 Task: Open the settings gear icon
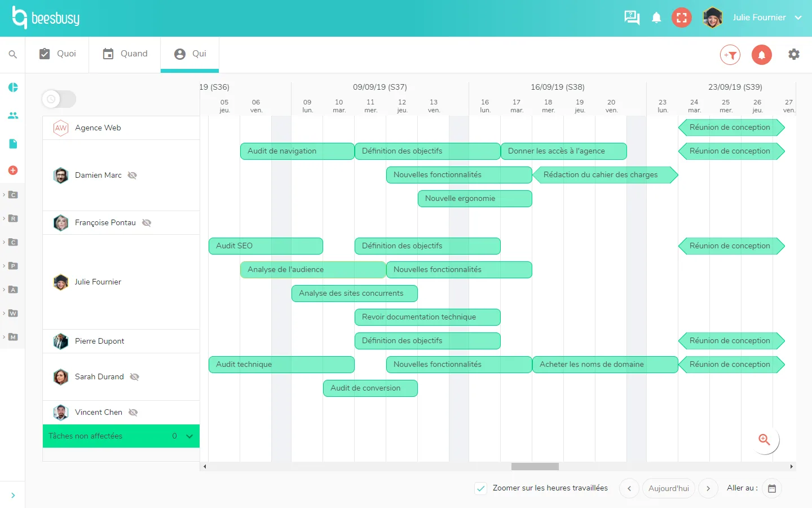(794, 54)
